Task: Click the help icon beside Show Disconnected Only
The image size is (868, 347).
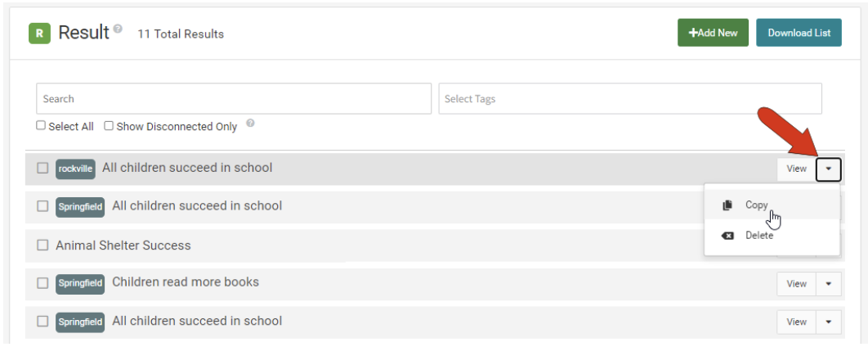Action: coord(250,124)
